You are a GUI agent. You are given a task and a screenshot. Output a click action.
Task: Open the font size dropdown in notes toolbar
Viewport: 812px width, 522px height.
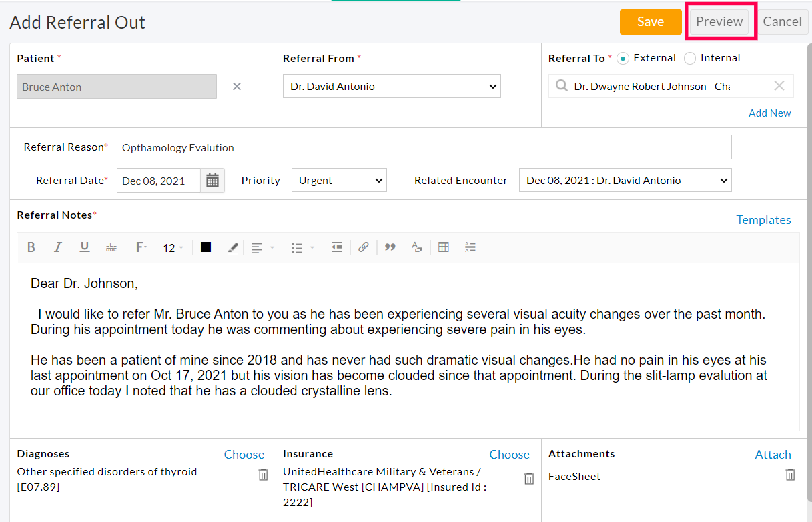click(x=172, y=247)
